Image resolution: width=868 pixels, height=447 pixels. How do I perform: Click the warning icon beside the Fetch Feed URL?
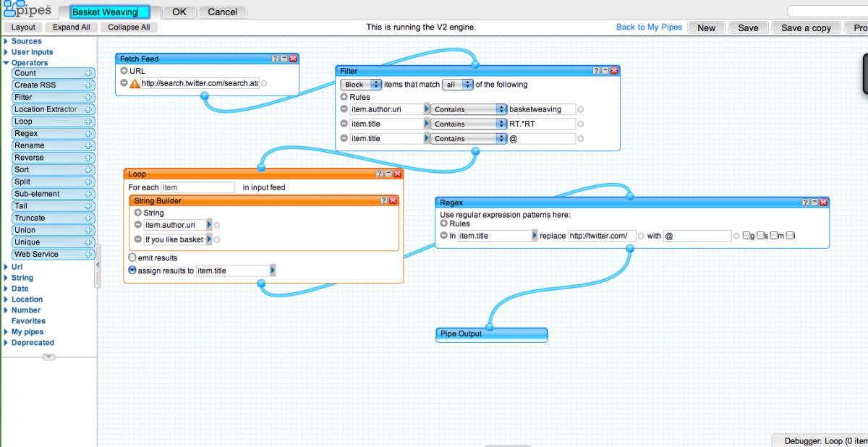(135, 83)
